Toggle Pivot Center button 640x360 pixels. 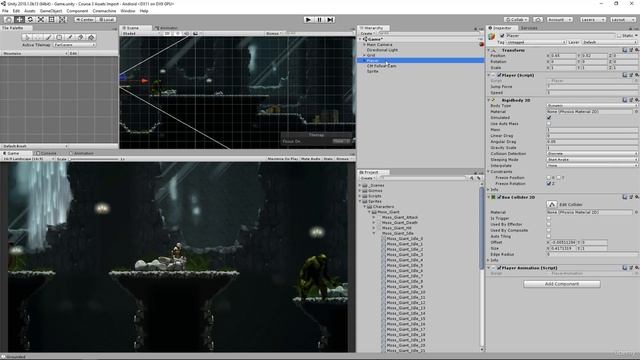coord(85,20)
